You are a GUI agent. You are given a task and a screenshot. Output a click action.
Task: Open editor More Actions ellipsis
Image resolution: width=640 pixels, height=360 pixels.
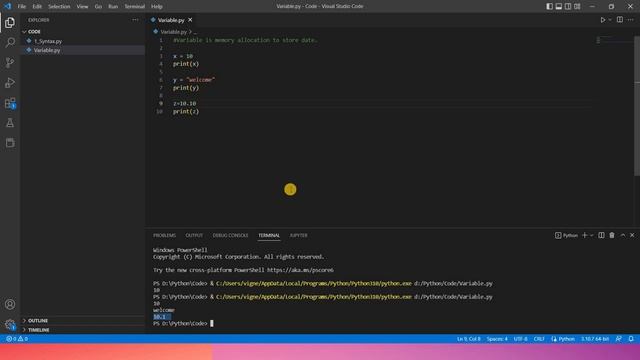coord(631,20)
